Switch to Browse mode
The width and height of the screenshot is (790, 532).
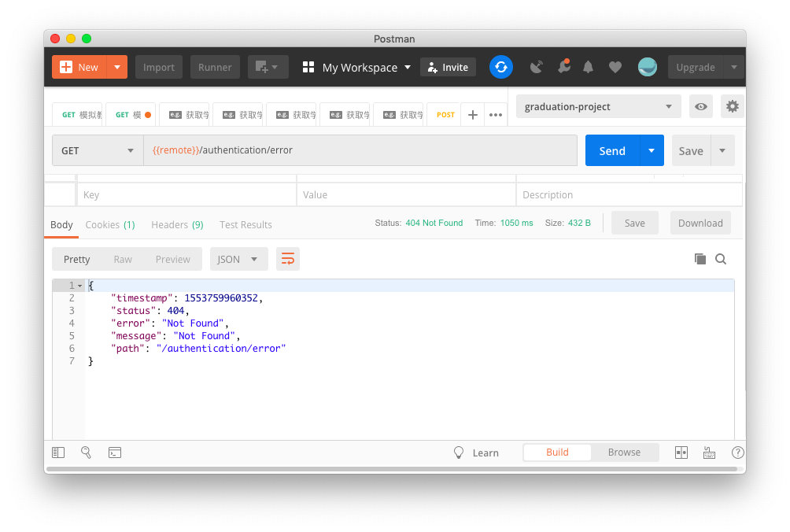click(x=624, y=453)
